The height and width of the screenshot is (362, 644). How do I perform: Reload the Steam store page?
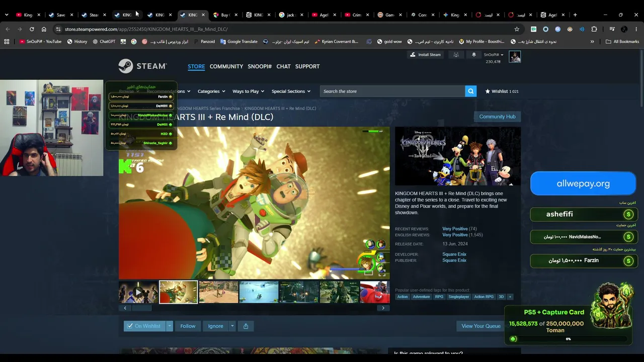(32, 29)
